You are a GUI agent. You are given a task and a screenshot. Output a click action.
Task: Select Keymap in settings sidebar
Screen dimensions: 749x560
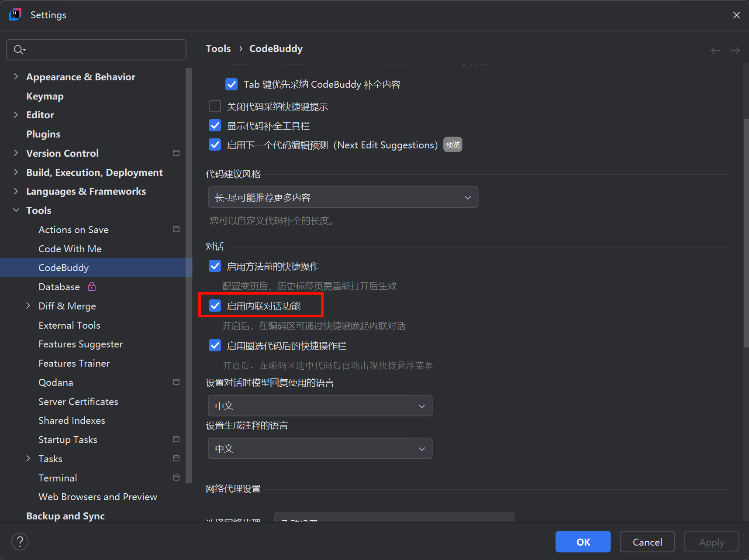[45, 96]
